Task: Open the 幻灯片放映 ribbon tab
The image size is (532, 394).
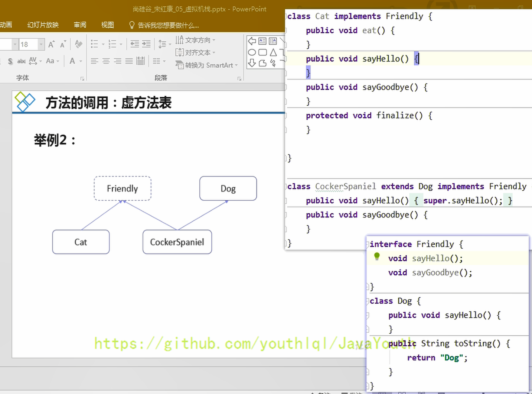Action: 43,25
